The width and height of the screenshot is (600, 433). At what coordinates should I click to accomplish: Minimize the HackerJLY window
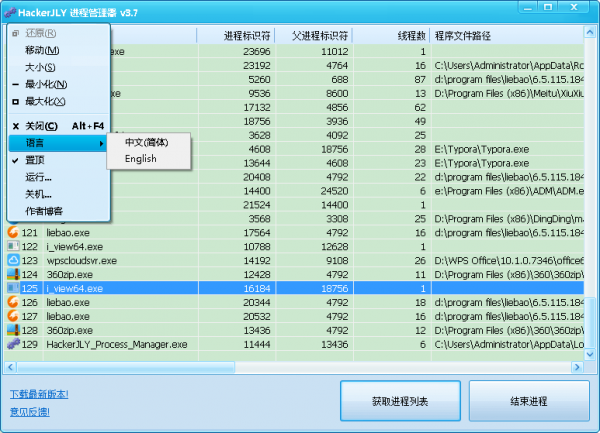coord(528,7)
